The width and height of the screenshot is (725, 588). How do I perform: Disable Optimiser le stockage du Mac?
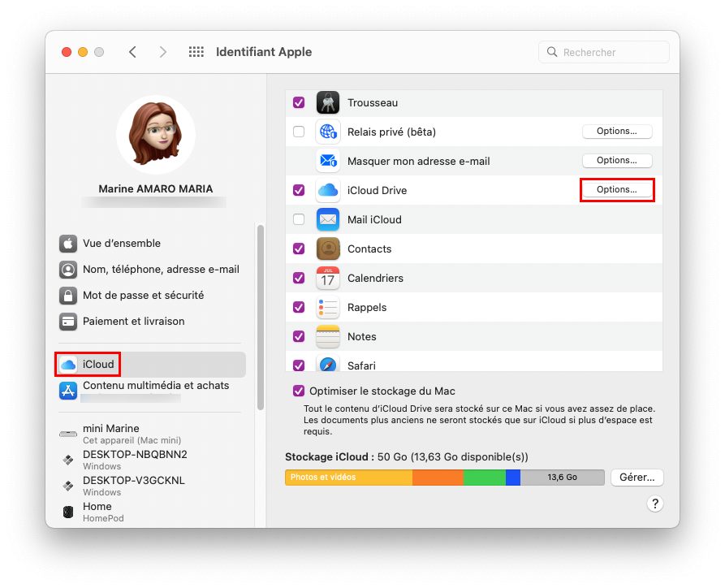tap(299, 391)
